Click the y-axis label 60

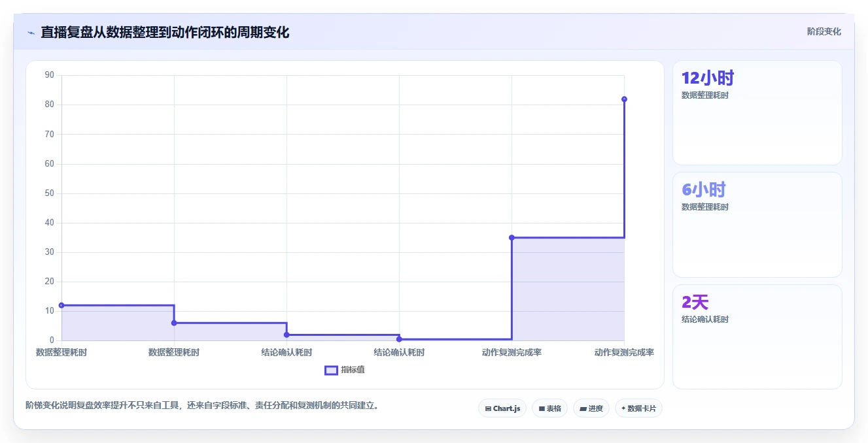pyautogui.click(x=50, y=163)
